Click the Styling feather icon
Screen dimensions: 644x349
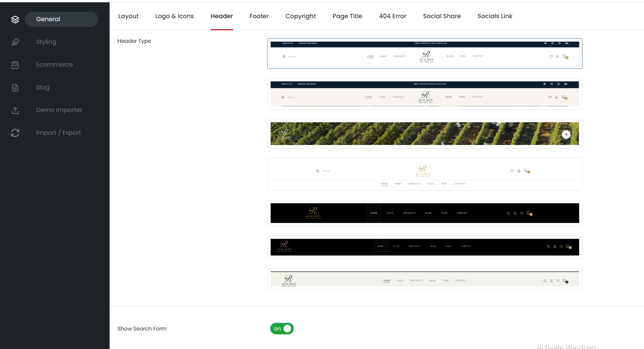pyautogui.click(x=15, y=42)
